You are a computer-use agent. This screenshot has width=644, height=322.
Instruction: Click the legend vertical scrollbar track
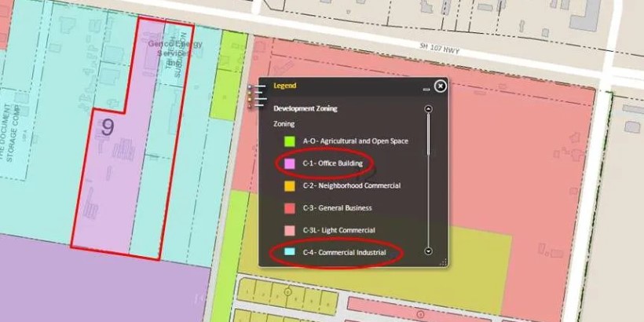tap(428, 181)
